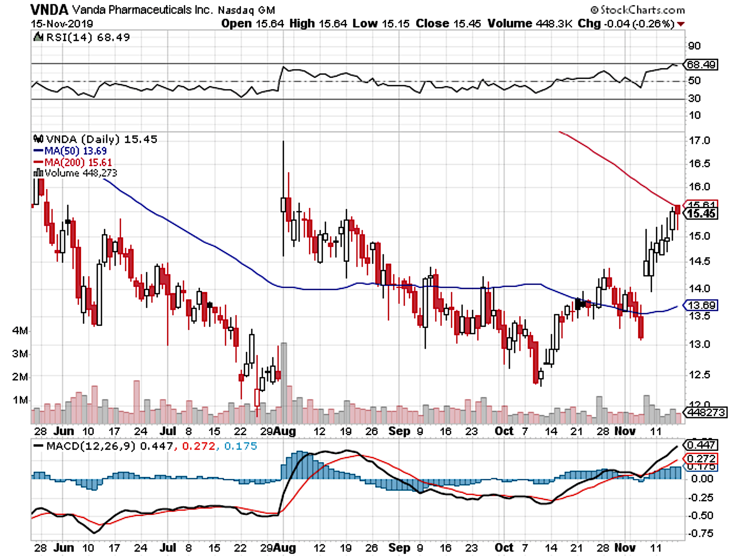Click the red 0.272 signal value in MACD legend
Screen dimensions: 736x560
point(199,446)
